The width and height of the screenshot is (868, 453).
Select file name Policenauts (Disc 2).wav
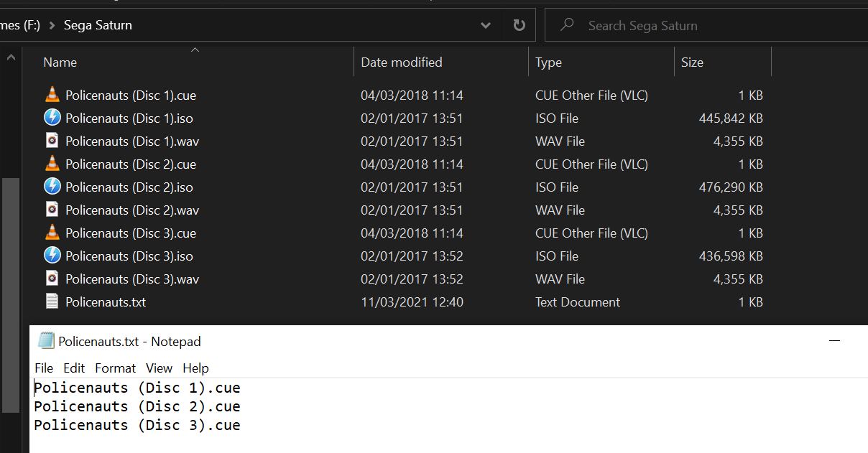point(132,210)
